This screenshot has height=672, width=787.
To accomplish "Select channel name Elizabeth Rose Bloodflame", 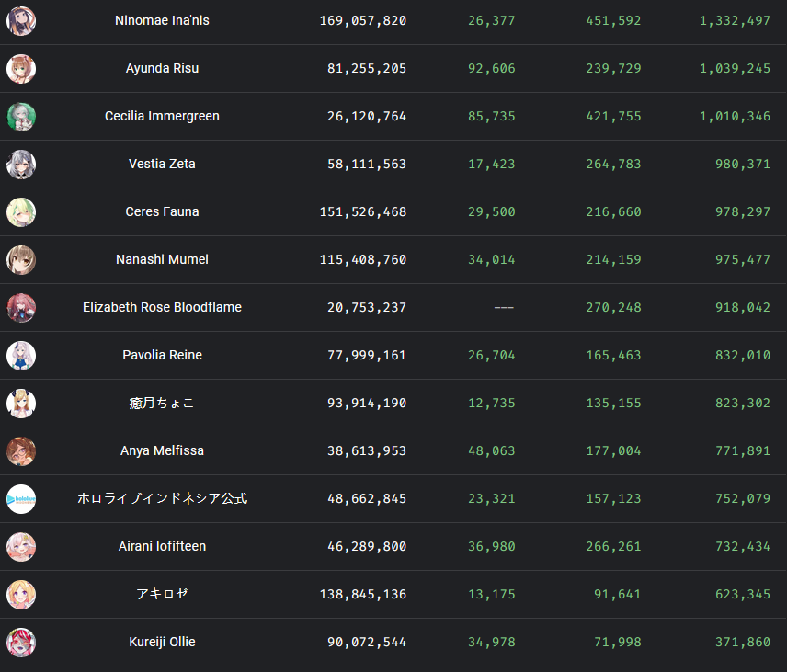I will click(162, 307).
